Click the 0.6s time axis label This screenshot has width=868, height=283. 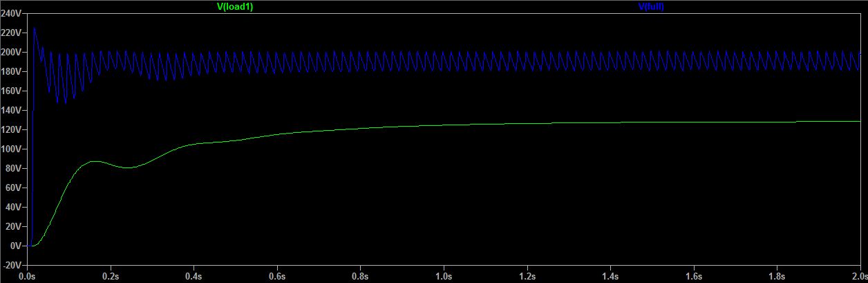coord(277,276)
